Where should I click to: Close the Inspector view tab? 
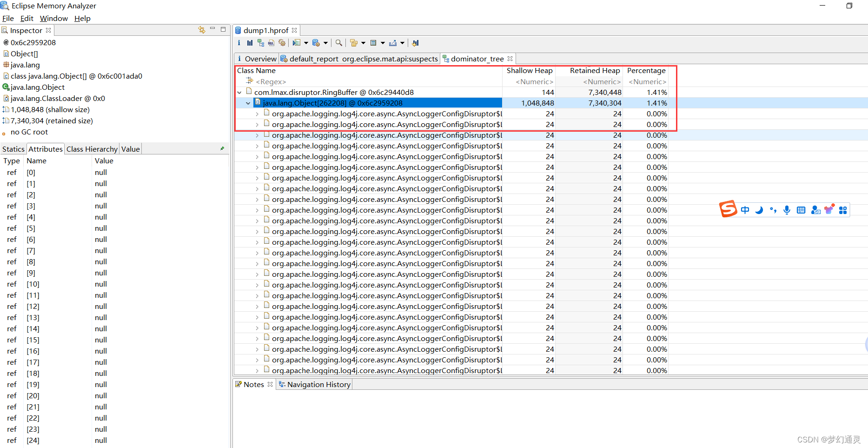click(x=48, y=30)
